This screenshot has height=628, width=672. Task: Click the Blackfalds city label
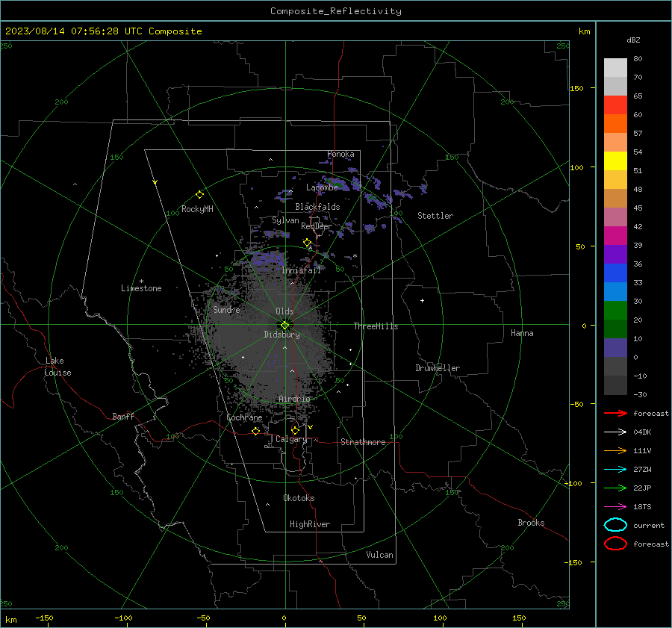click(317, 207)
